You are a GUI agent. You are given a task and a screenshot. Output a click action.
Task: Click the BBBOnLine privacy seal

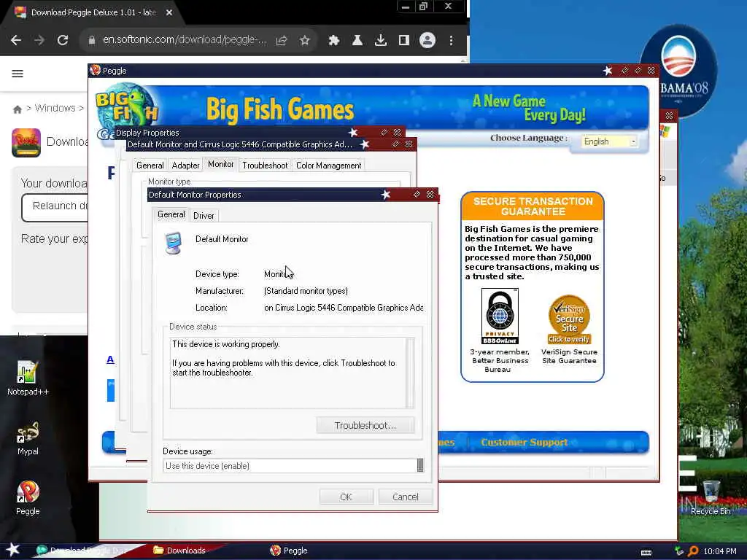coord(500,316)
